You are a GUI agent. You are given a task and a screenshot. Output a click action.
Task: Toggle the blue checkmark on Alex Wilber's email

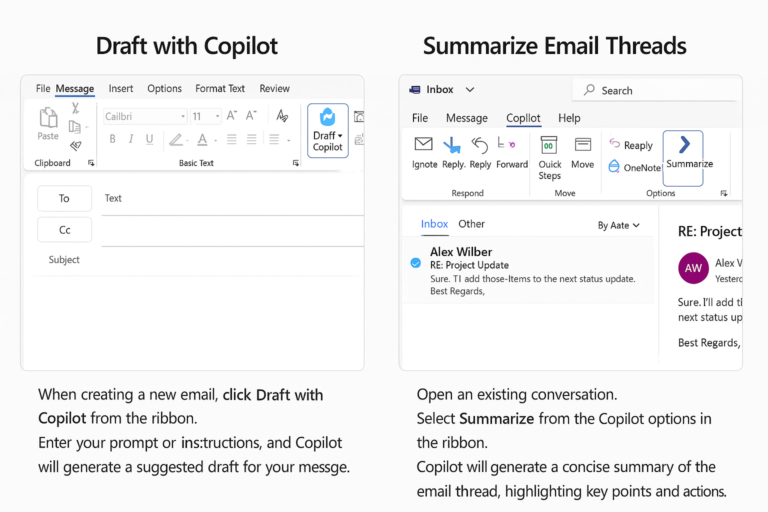click(x=416, y=263)
